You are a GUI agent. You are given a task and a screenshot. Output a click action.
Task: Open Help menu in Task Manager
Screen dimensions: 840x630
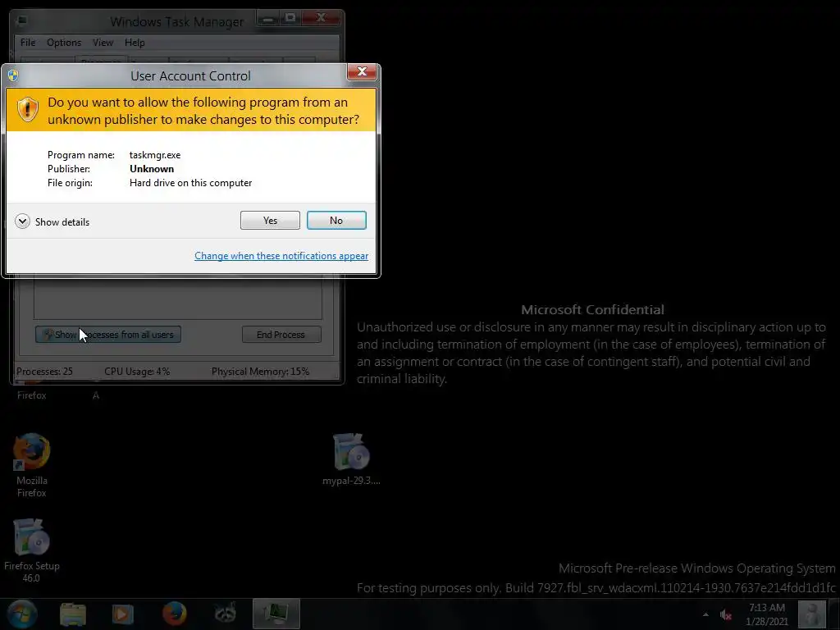(x=135, y=43)
